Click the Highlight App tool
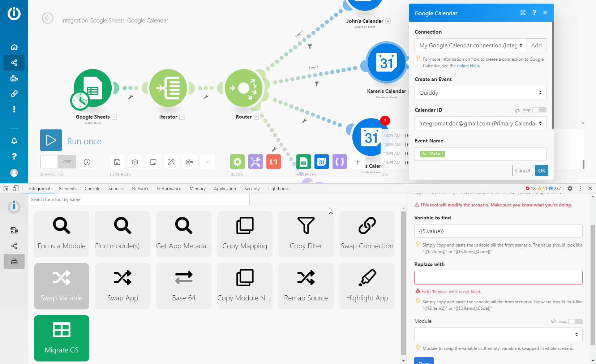Screen dimensions: 596x364 click(367, 286)
